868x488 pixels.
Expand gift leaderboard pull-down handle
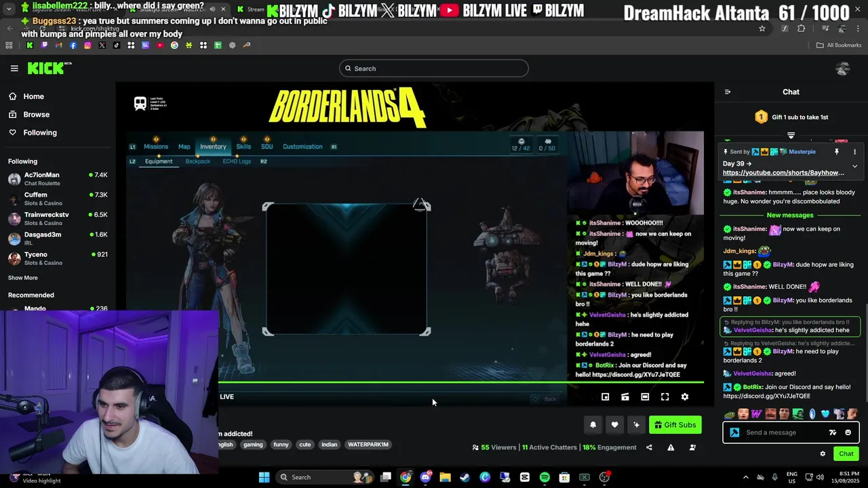click(x=791, y=136)
